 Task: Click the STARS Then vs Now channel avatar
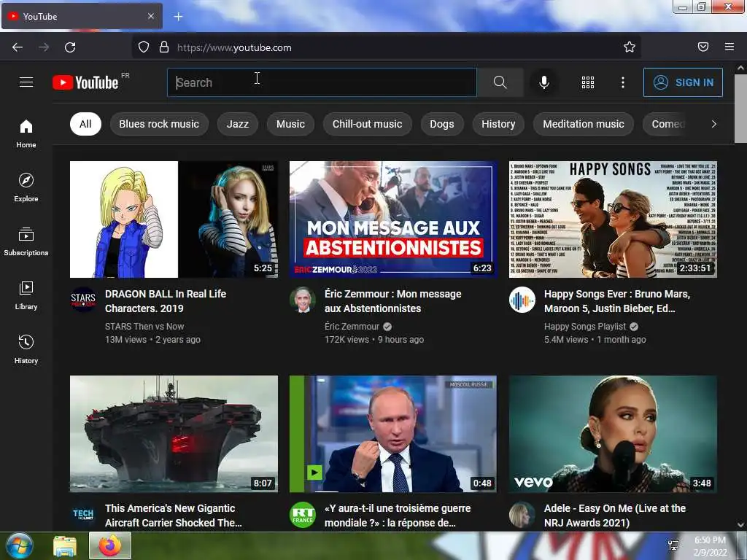[x=83, y=299]
